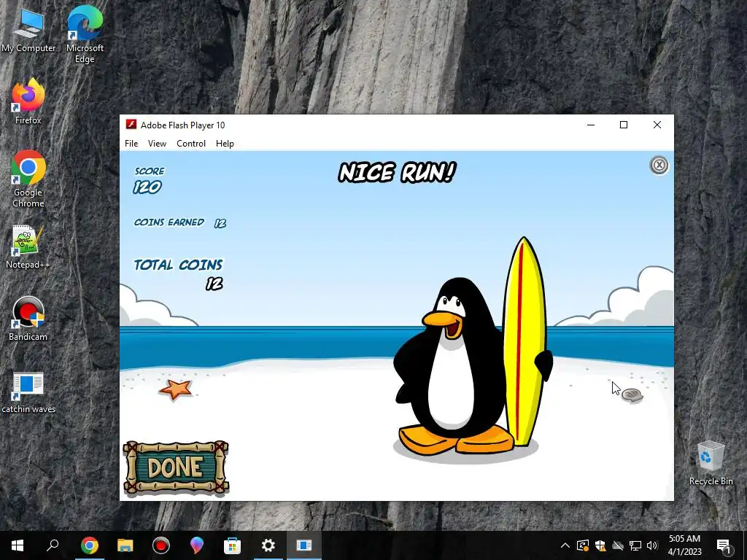Screen dimensions: 747x560
Task: Open Settings gear from the taskbar
Action: coord(268,545)
